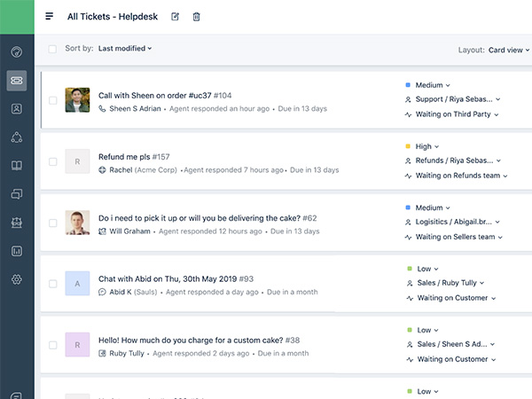
Task: Open the bot icon in sidebar
Action: click(17, 223)
